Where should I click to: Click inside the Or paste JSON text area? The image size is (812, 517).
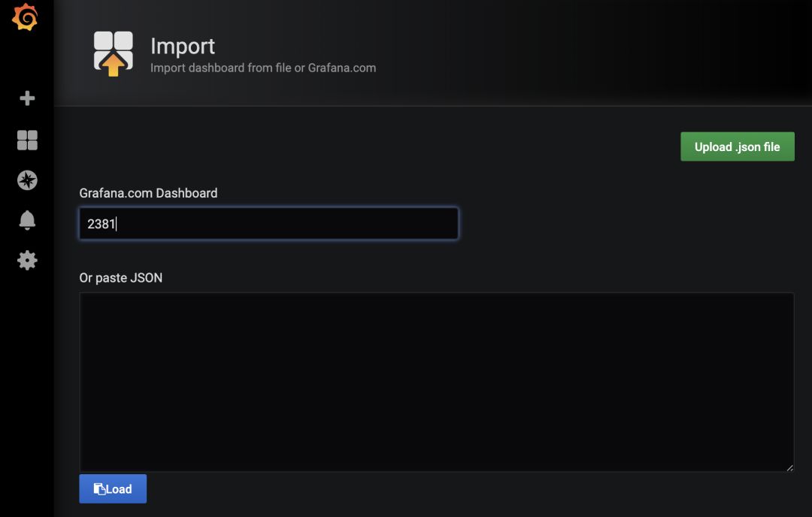[436, 382]
